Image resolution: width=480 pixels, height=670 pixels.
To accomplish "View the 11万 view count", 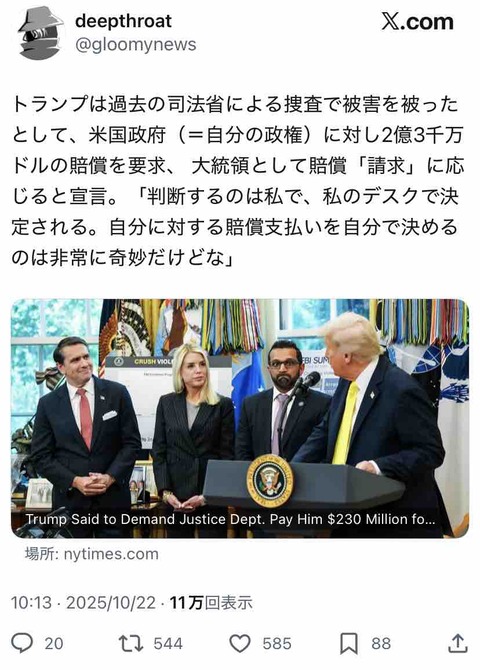I will tap(211, 603).
